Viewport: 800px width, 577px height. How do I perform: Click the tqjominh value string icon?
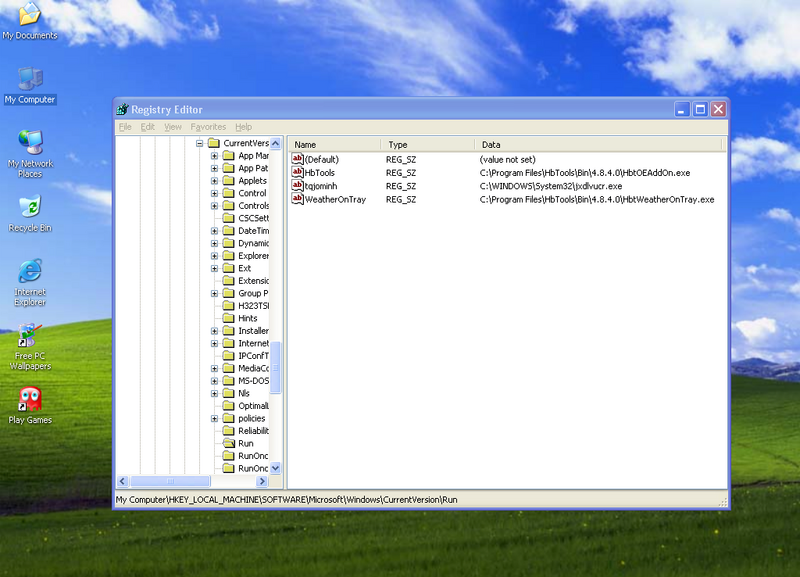point(297,186)
